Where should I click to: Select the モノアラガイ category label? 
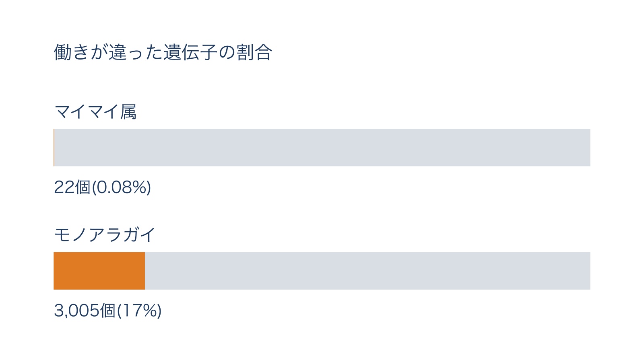[105, 234]
